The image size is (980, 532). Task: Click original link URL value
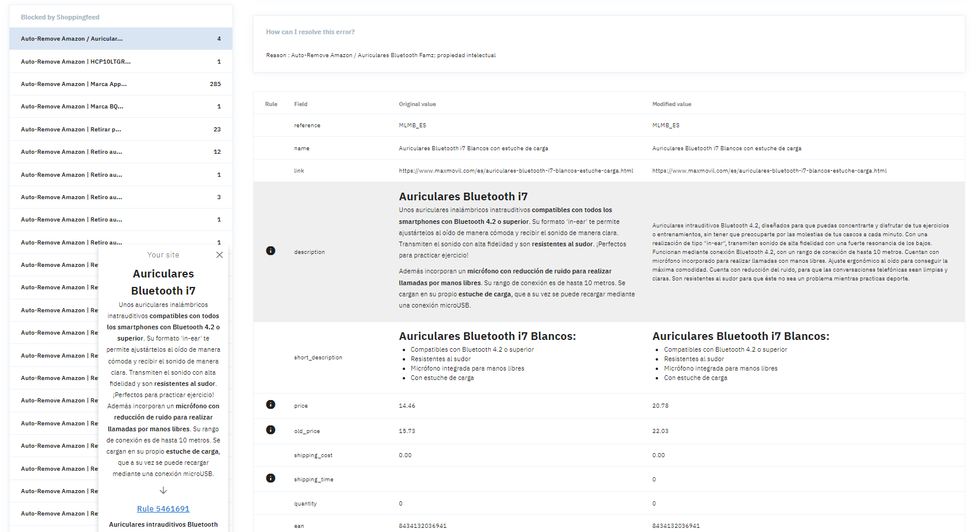(x=516, y=171)
